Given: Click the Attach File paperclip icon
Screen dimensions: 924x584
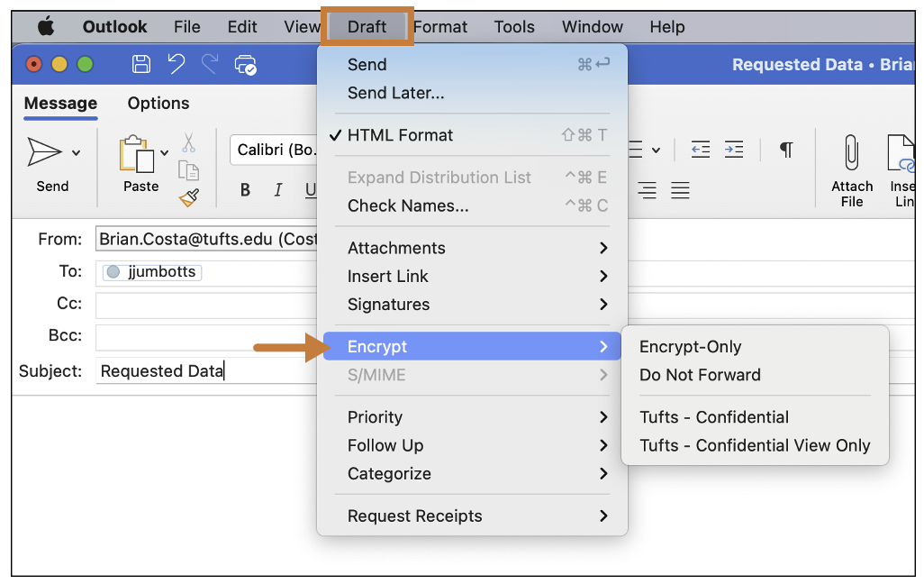Looking at the screenshot, I should 851,160.
